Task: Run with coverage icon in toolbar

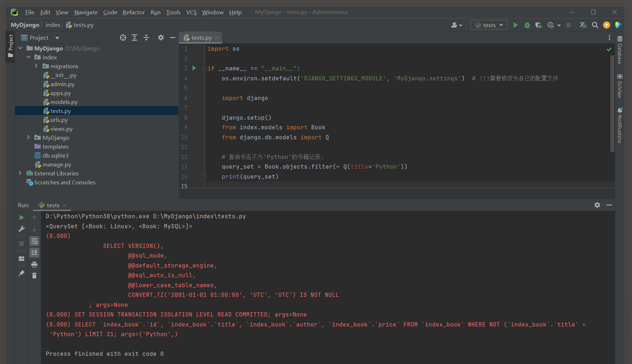Action: click(538, 25)
